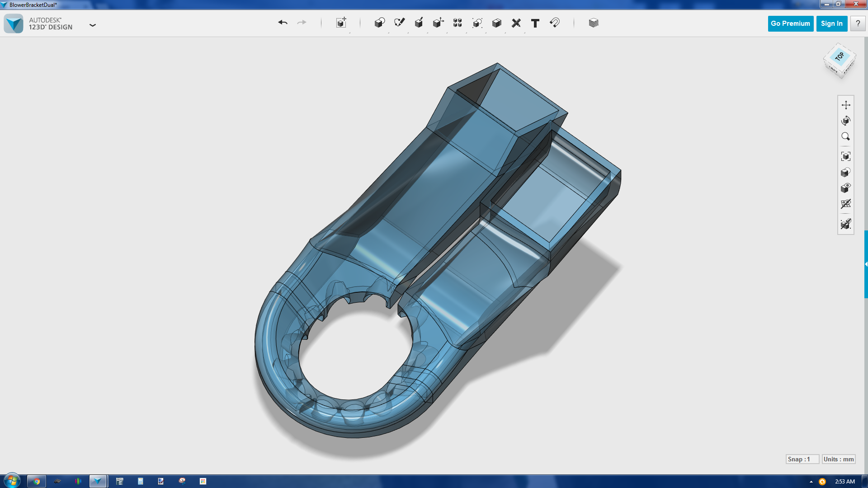Select the Sketch tool
Viewport: 868px width, 488px height.
(x=399, y=23)
